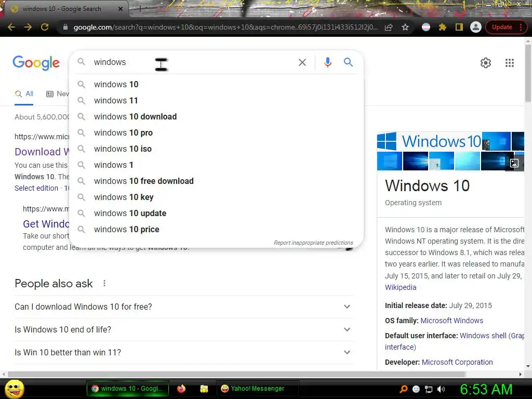532x399 pixels.
Task: Open the Google apps grid
Action: click(509, 63)
